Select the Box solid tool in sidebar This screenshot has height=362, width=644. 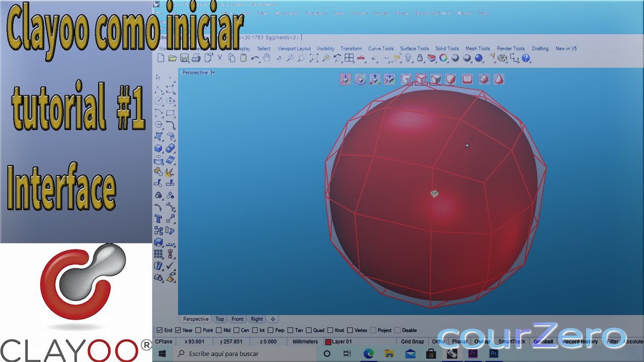pyautogui.click(x=158, y=148)
